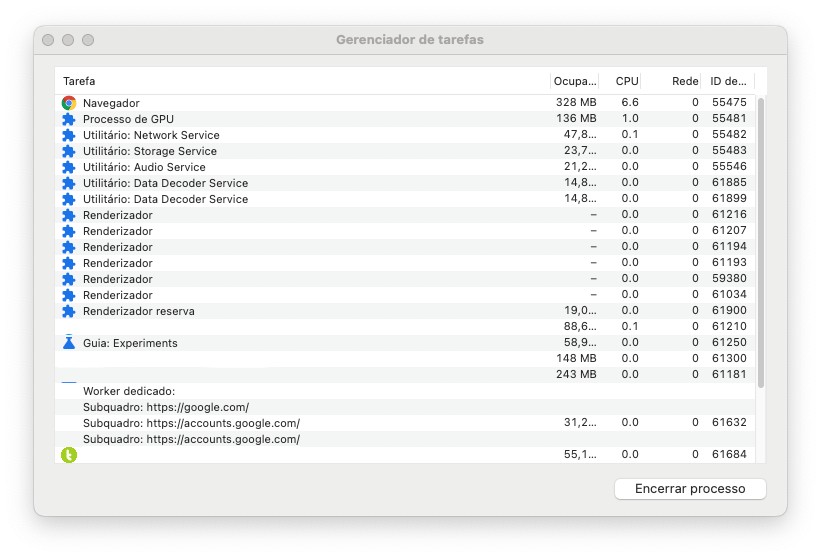Image resolution: width=821 pixels, height=558 pixels.
Task: Select the Worker dedicado row
Action: (300, 391)
